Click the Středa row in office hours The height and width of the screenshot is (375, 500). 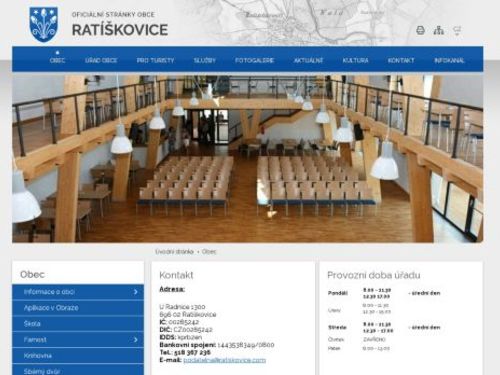(384, 327)
